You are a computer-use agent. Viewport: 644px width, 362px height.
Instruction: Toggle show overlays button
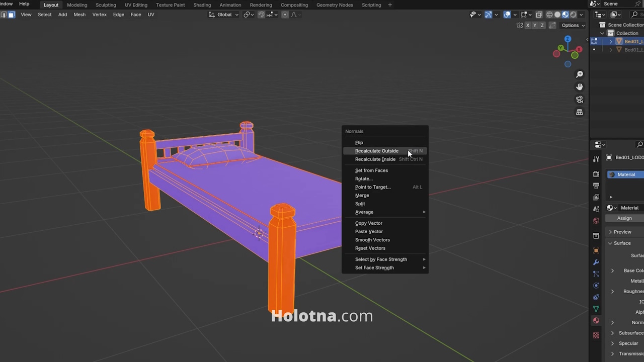(x=507, y=15)
